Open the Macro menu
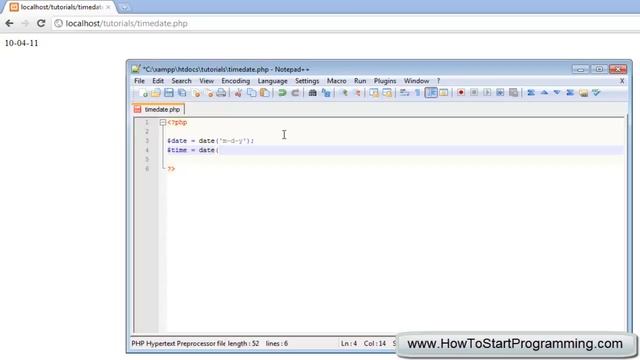Screen dimensions: 640x360 pyautogui.click(x=336, y=81)
